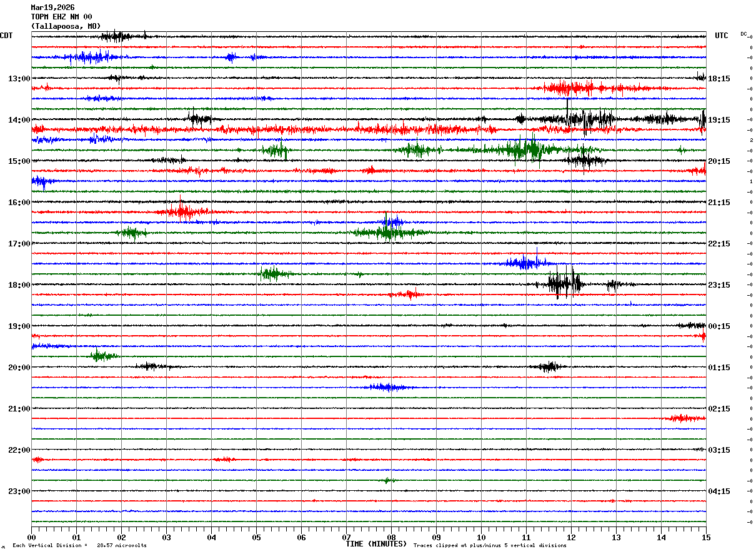This screenshot has width=756, height=554.
Task: Select the 23:00 CDT time label
Action: point(19,491)
